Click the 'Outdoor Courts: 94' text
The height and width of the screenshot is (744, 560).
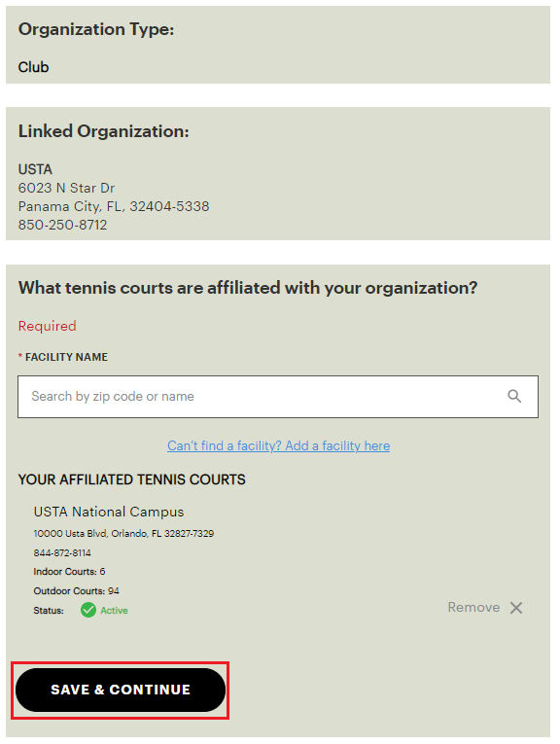[76, 590]
